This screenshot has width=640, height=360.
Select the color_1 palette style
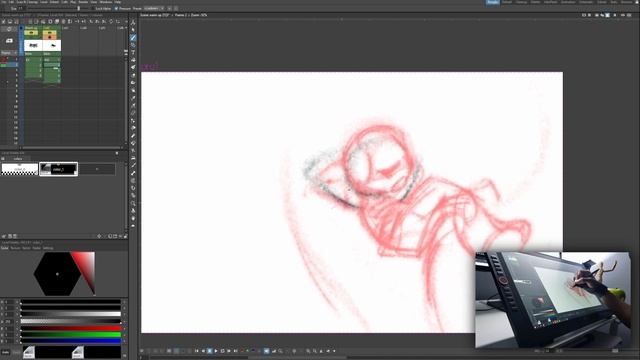[58, 169]
